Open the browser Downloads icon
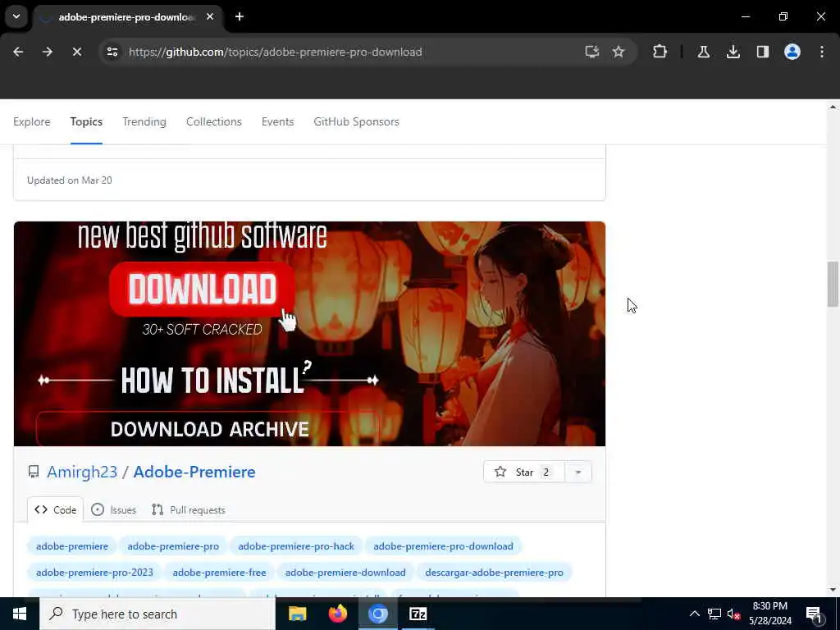This screenshot has height=630, width=840. (x=733, y=52)
